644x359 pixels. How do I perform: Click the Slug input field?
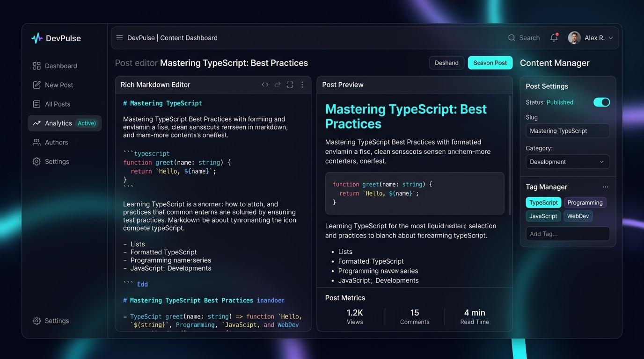(x=568, y=131)
